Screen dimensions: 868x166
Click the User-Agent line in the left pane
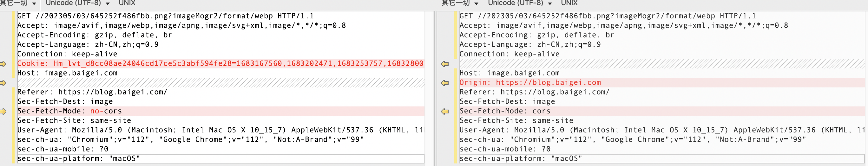[x=221, y=130]
